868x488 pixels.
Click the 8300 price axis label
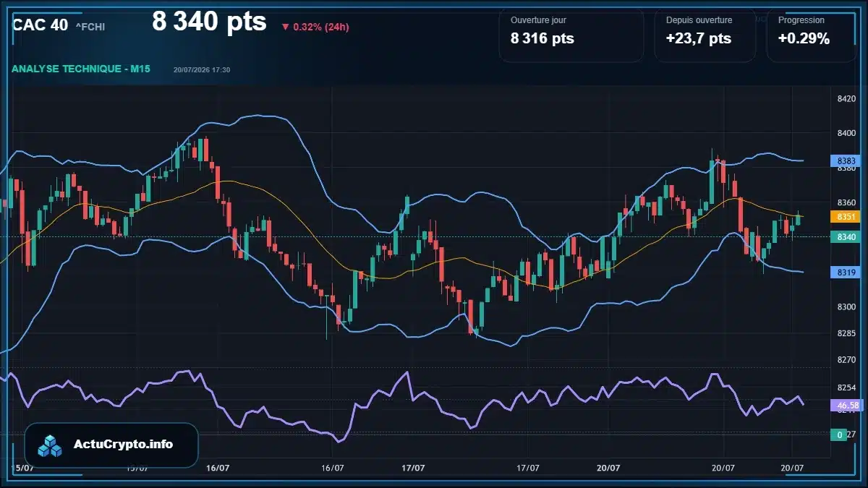coord(846,307)
